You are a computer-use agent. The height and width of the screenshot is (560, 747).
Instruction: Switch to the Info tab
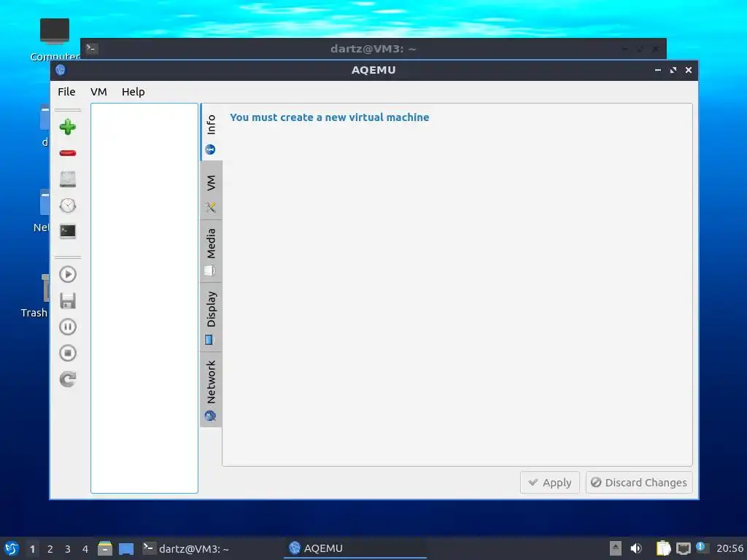pos(211,132)
